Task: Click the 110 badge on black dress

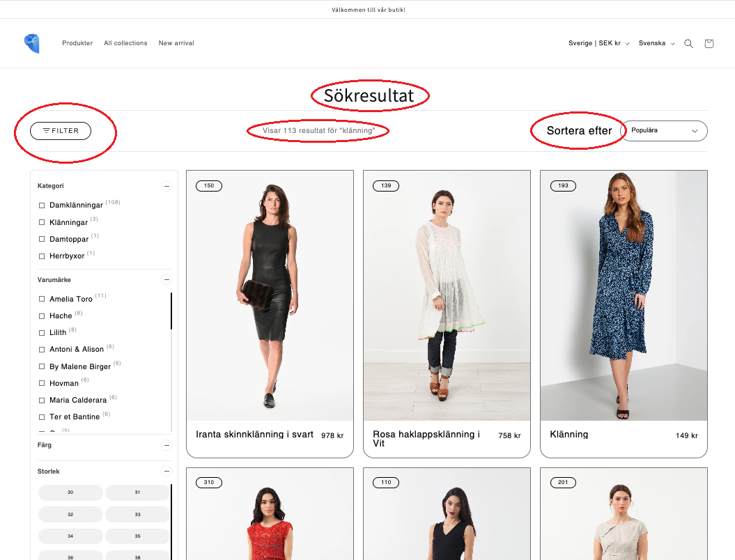Action: click(x=386, y=483)
